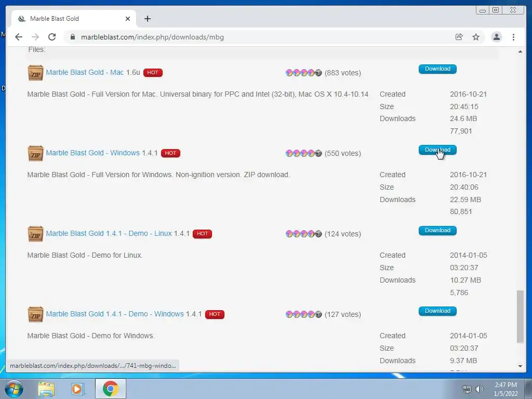Select the Marble Blast Gold tab
The height and width of the screenshot is (399, 532).
point(74,19)
